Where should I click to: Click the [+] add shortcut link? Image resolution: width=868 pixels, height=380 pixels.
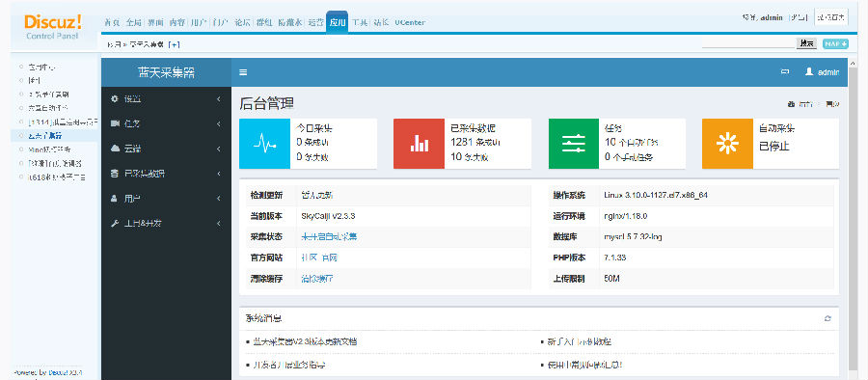(x=174, y=44)
